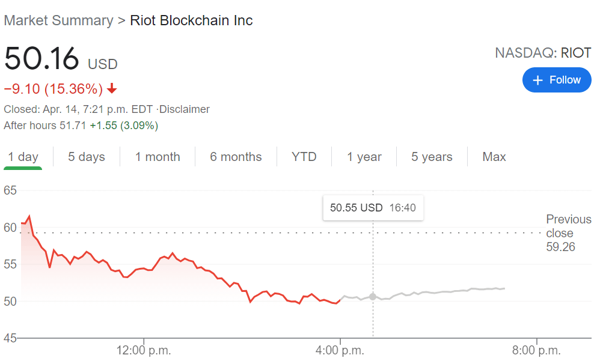This screenshot has width=603, height=364.
Task: Click the Disclaimer link
Action: [x=186, y=109]
